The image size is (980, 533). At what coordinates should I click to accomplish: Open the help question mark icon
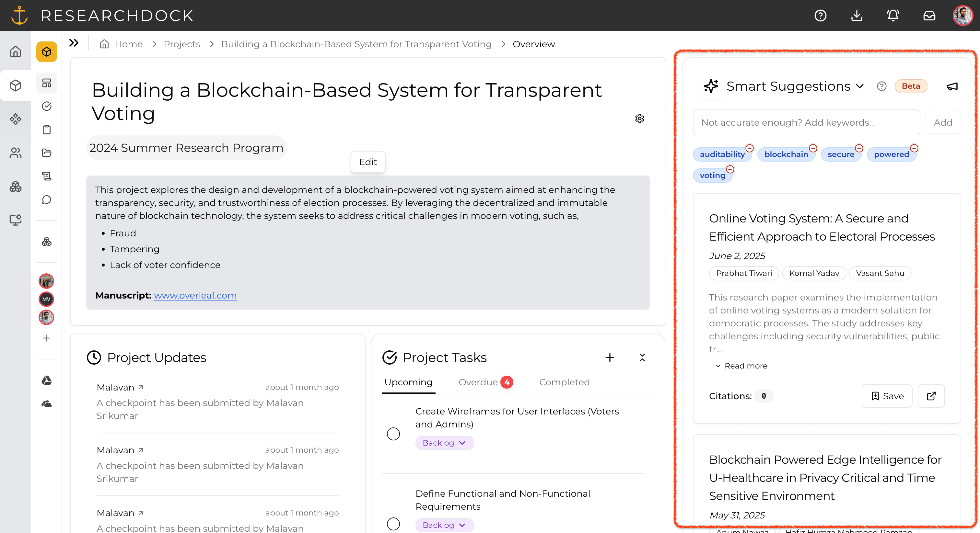(x=820, y=16)
